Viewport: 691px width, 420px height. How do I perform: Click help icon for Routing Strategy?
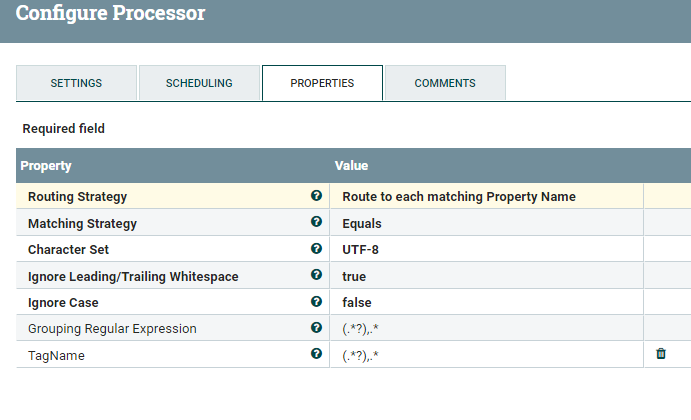pos(316,197)
